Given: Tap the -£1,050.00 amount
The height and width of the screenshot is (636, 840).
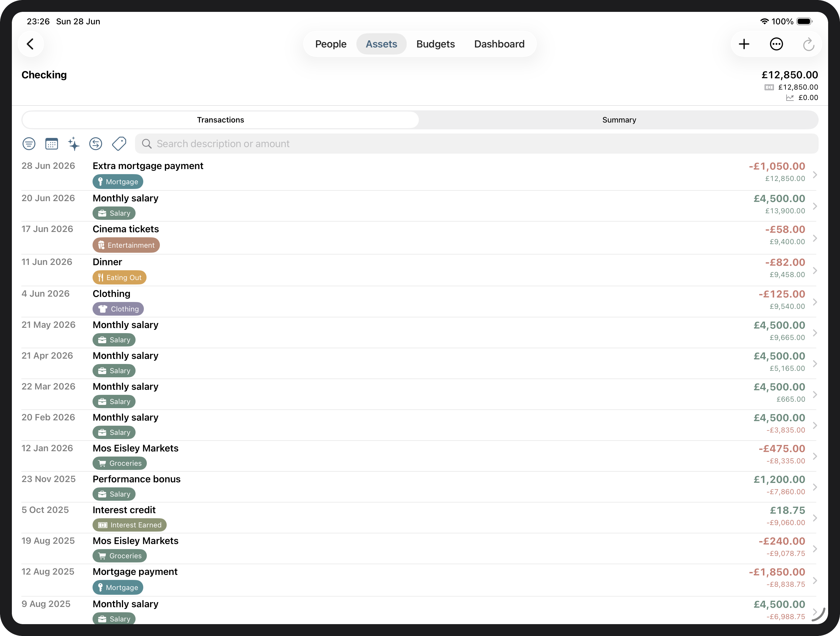Looking at the screenshot, I should click(x=777, y=166).
